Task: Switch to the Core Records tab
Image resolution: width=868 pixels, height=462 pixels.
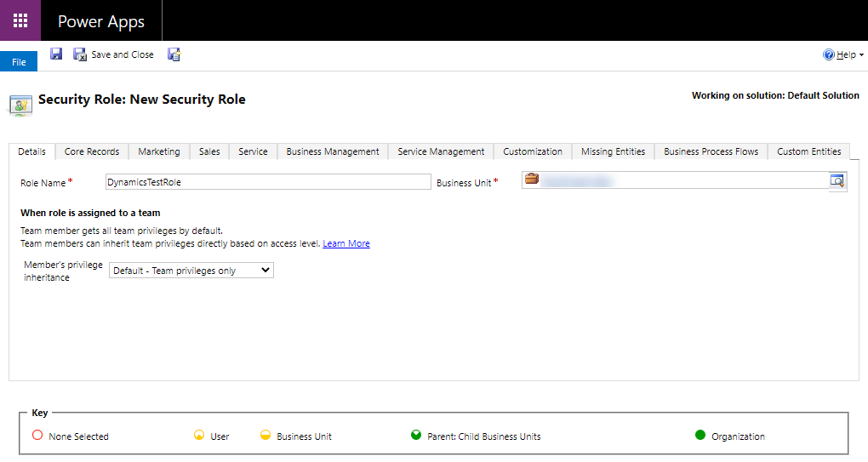Action: [92, 151]
